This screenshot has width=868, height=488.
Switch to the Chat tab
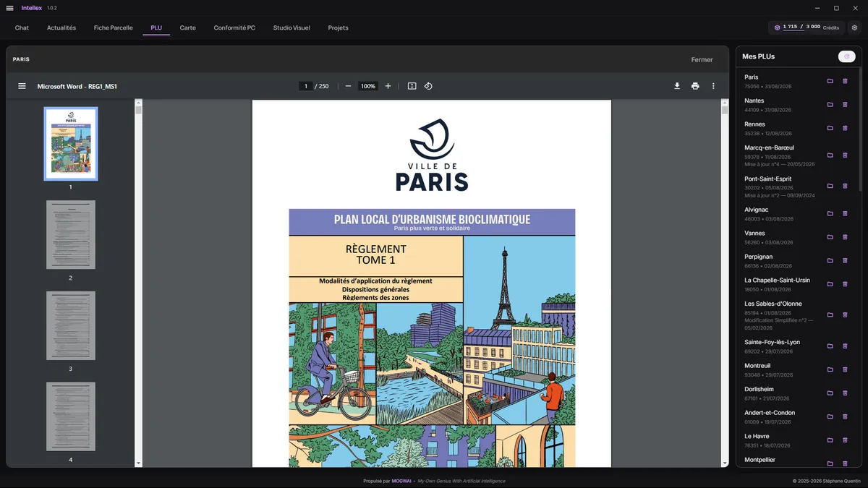(22, 27)
